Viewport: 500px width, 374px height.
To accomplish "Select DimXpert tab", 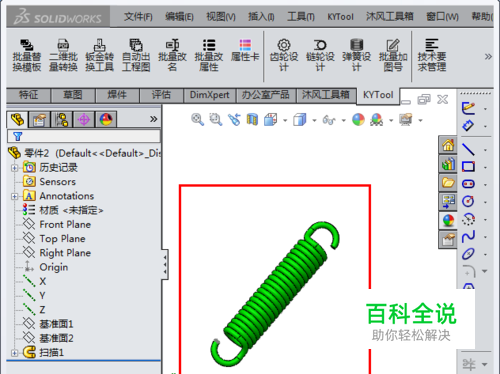I will (x=210, y=95).
